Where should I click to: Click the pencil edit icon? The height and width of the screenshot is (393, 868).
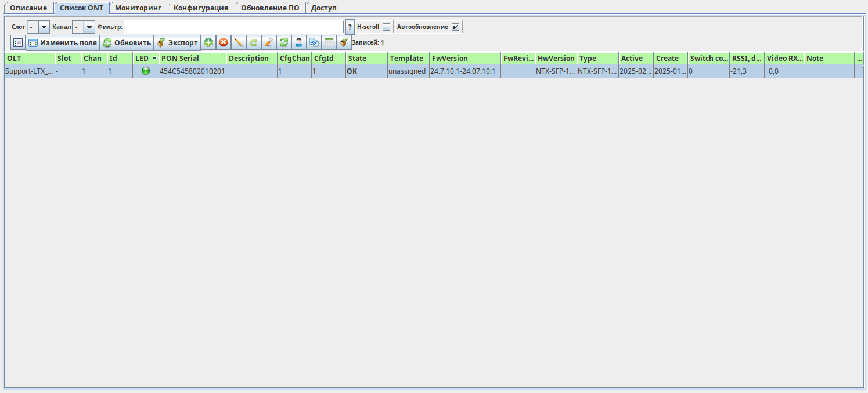tap(239, 42)
